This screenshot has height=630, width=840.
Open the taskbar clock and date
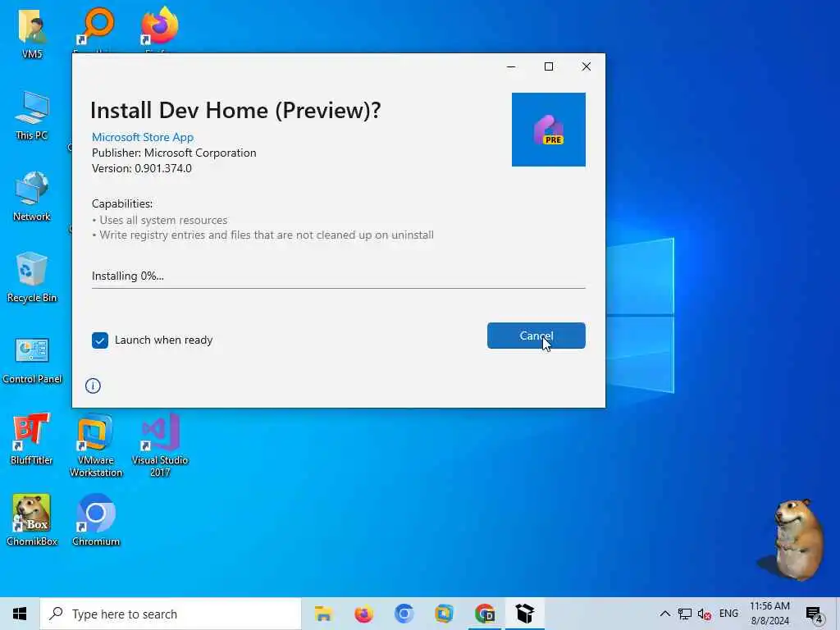[769, 614]
